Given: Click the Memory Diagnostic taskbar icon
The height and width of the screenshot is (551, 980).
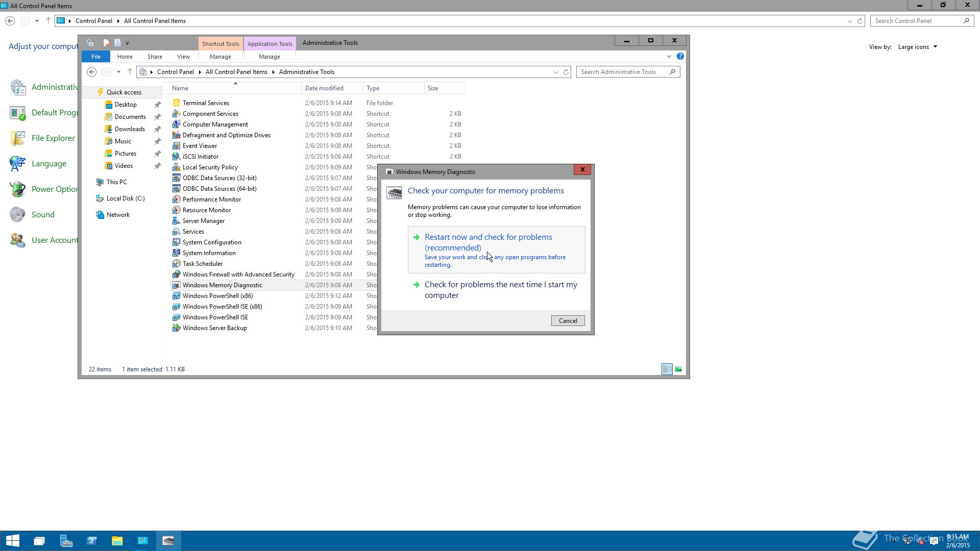Looking at the screenshot, I should click(x=168, y=541).
